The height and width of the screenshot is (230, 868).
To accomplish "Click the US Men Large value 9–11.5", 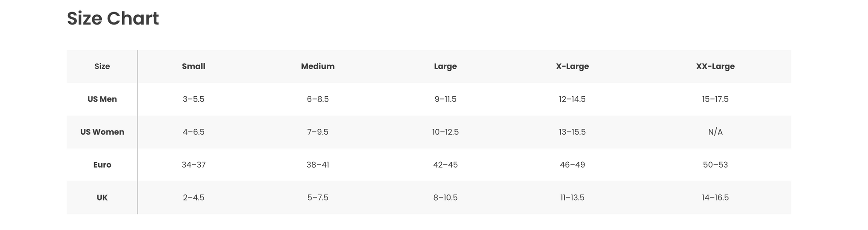I will pos(445,99).
